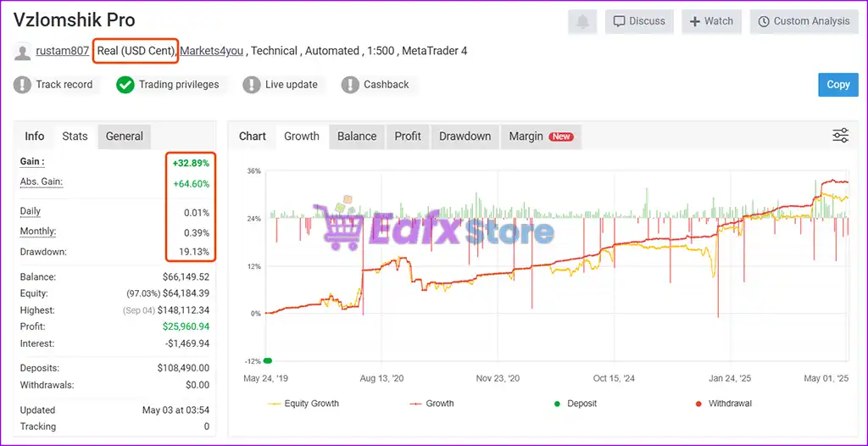Click the Monthly label
The image size is (868, 446).
[38, 231]
